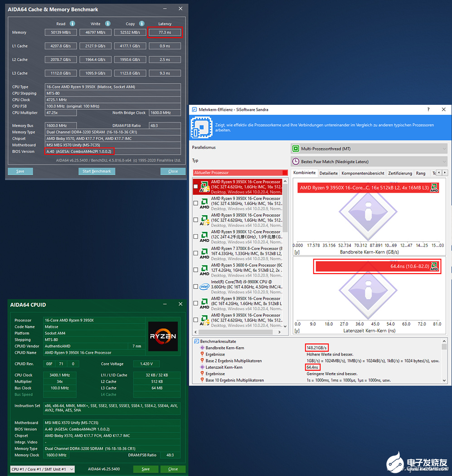The height and width of the screenshot is (476, 452).
Task: Click Close in the AIDA64 CPUID window
Action: (x=173, y=469)
